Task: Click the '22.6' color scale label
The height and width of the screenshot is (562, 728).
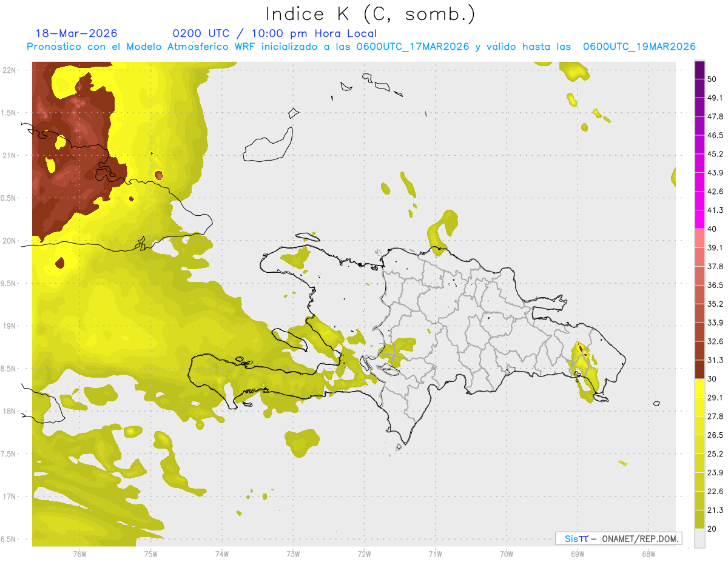Action: pyautogui.click(x=715, y=491)
